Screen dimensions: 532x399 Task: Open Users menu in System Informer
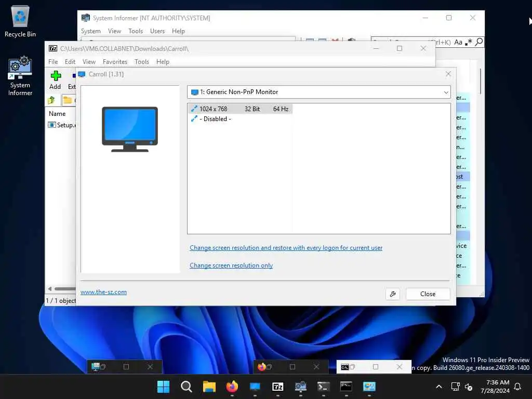click(157, 31)
